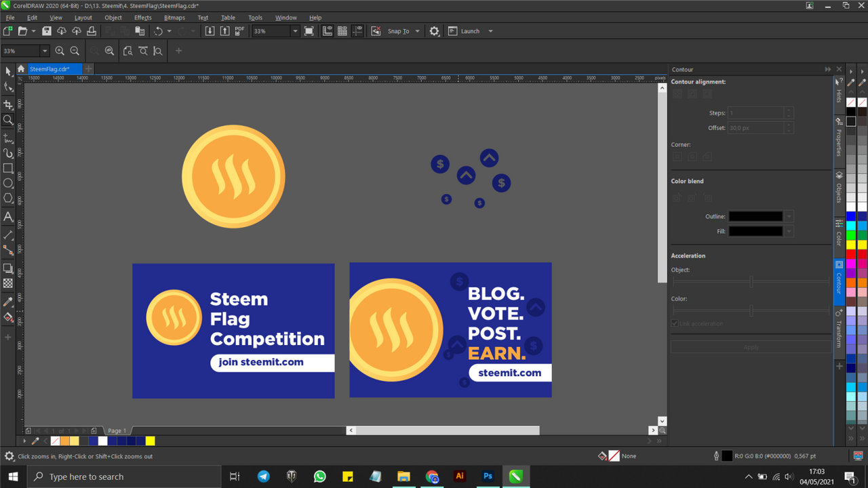868x488 pixels.
Task: Select the Page 1 tab
Action: click(x=117, y=430)
